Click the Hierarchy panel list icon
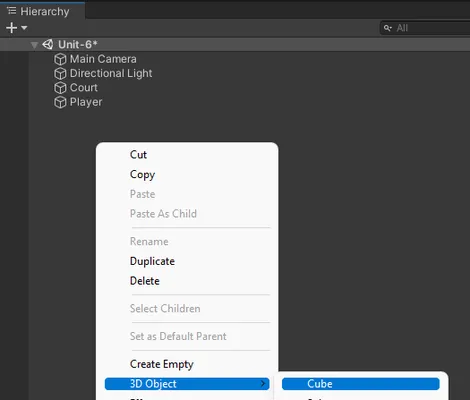The height and width of the screenshot is (400, 470). 12,11
